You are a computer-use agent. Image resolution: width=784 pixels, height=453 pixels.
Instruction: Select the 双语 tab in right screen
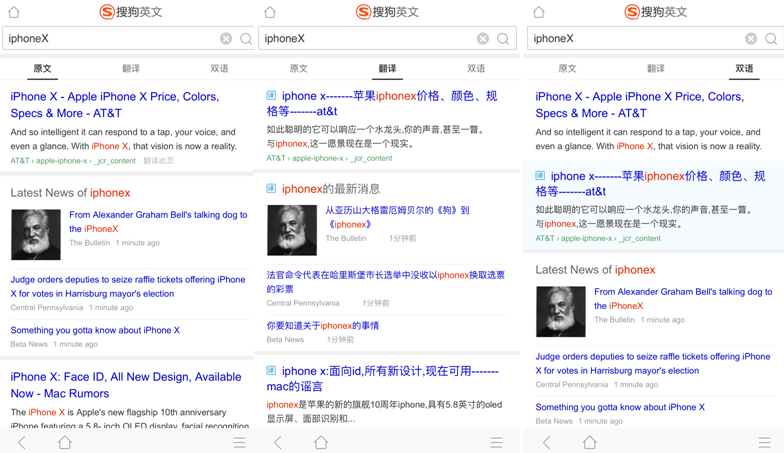pos(744,68)
